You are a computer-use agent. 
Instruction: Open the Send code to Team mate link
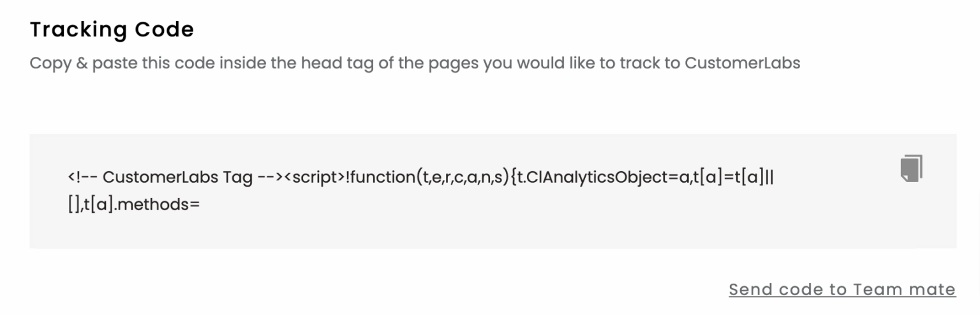(842, 289)
